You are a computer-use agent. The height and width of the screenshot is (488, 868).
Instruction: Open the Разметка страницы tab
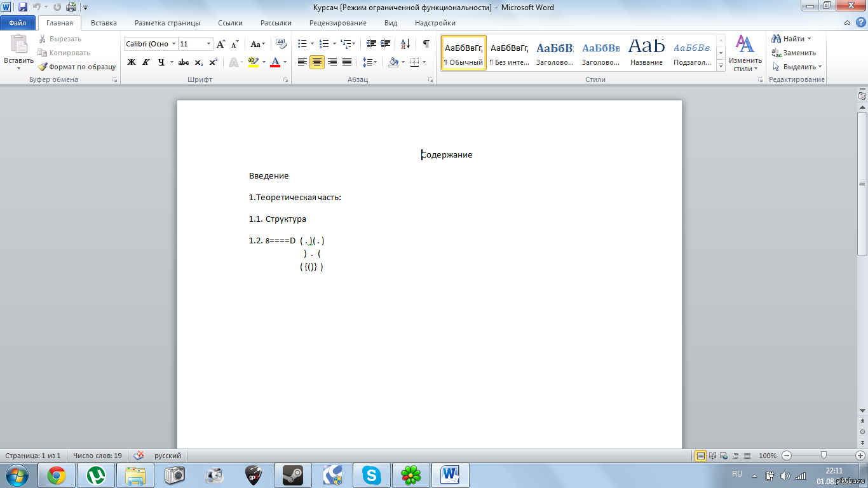pos(167,23)
